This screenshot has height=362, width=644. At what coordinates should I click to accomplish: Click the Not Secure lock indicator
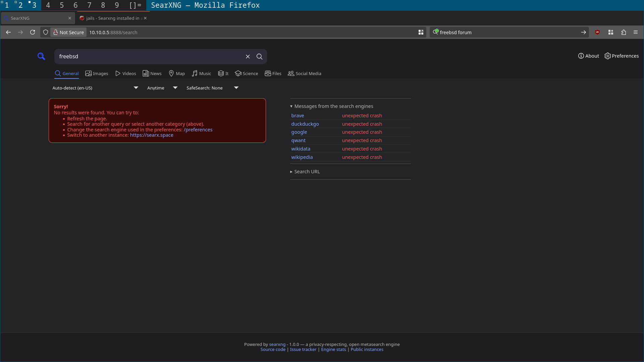68,32
